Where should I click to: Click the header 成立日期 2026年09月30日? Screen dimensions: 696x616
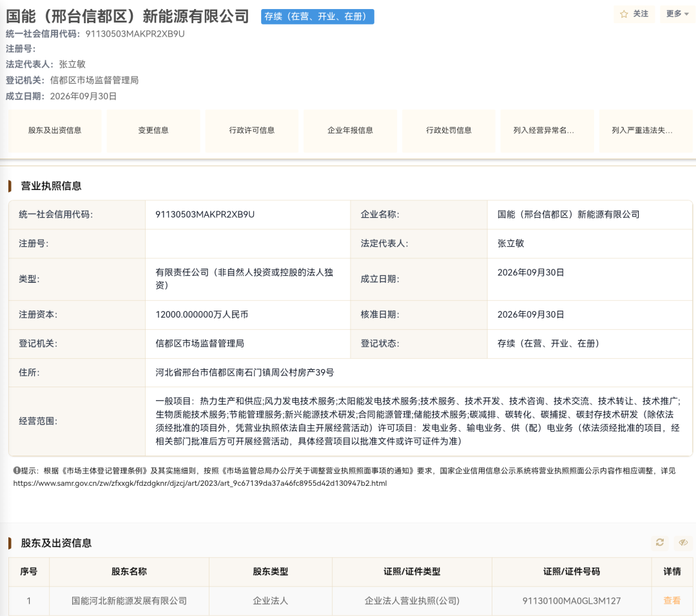tap(83, 96)
